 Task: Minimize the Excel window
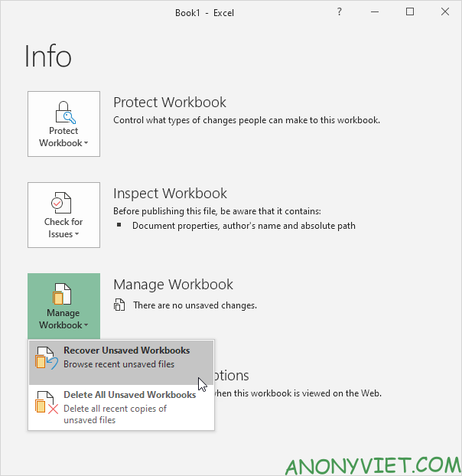pyautogui.click(x=374, y=12)
